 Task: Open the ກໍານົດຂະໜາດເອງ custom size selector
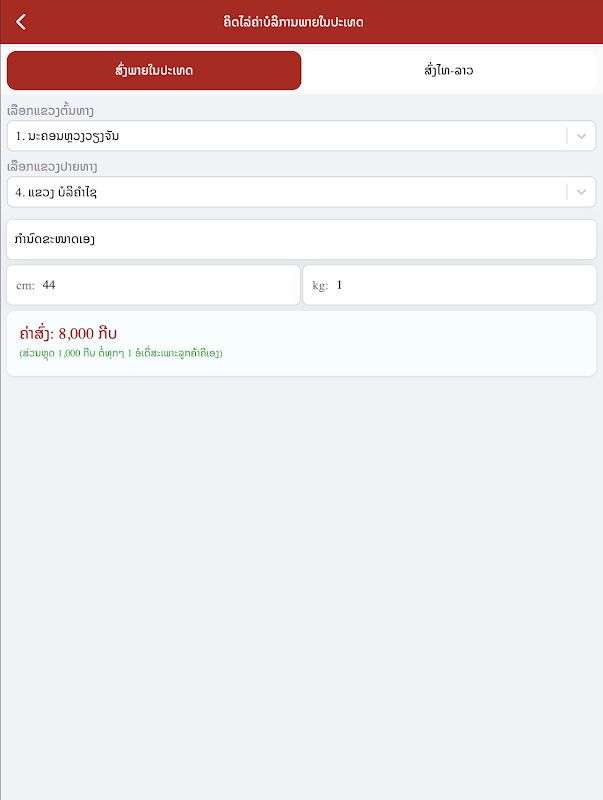click(302, 239)
